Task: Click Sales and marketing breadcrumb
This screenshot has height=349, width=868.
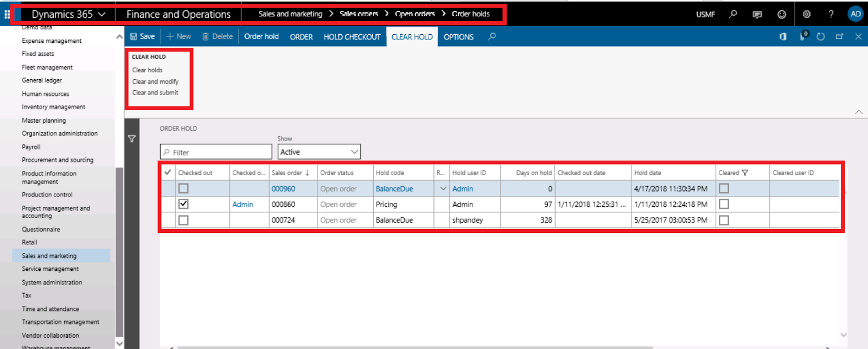Action: point(290,14)
